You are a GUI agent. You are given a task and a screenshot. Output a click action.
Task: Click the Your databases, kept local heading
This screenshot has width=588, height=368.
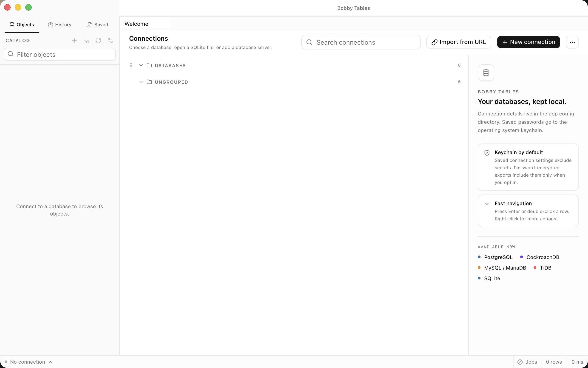[x=522, y=101]
